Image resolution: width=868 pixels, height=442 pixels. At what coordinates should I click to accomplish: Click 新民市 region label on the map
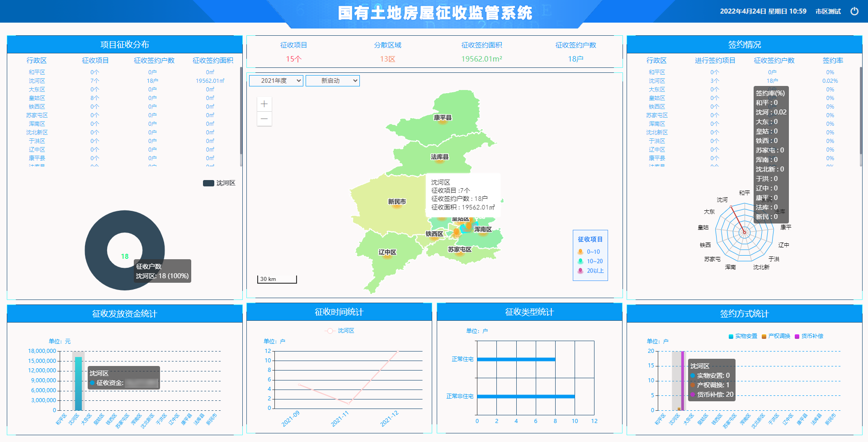click(x=396, y=202)
